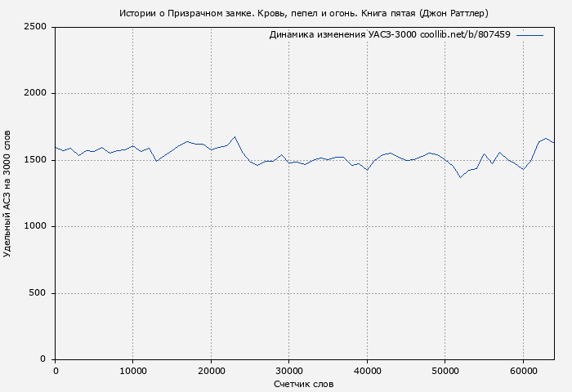
Task: Click the 10000 tick label on x-axis
Action: [133, 371]
